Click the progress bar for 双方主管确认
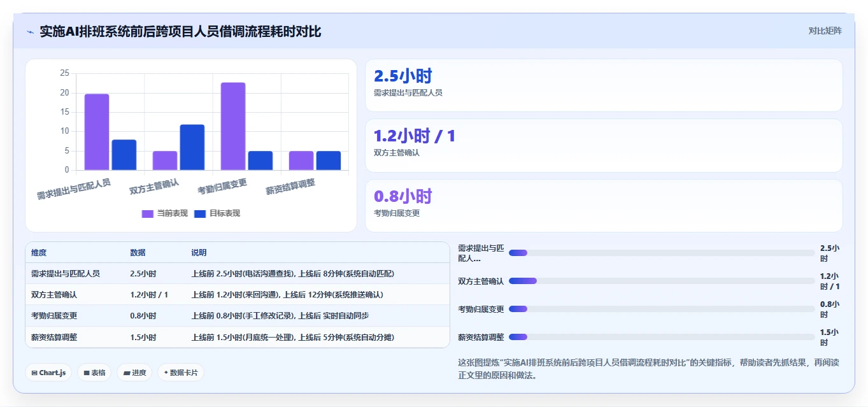Viewport: 868px width, 407px height. click(662, 281)
